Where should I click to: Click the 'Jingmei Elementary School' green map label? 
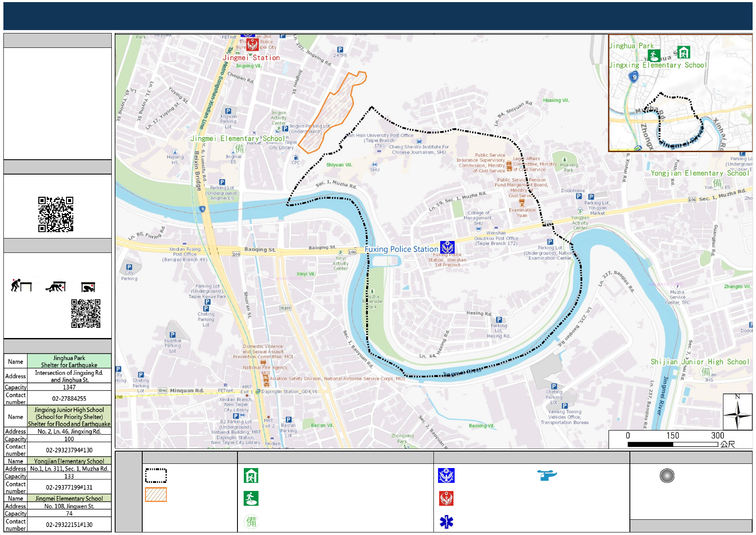tap(237, 139)
